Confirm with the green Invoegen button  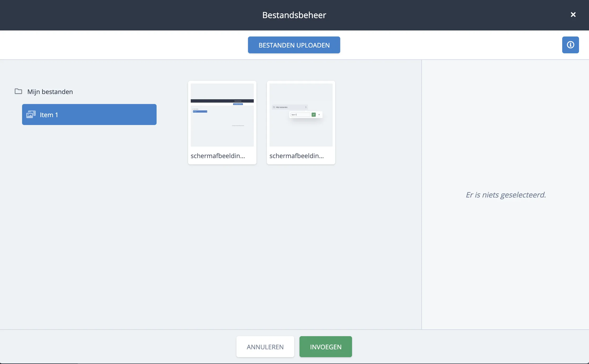pos(325,347)
